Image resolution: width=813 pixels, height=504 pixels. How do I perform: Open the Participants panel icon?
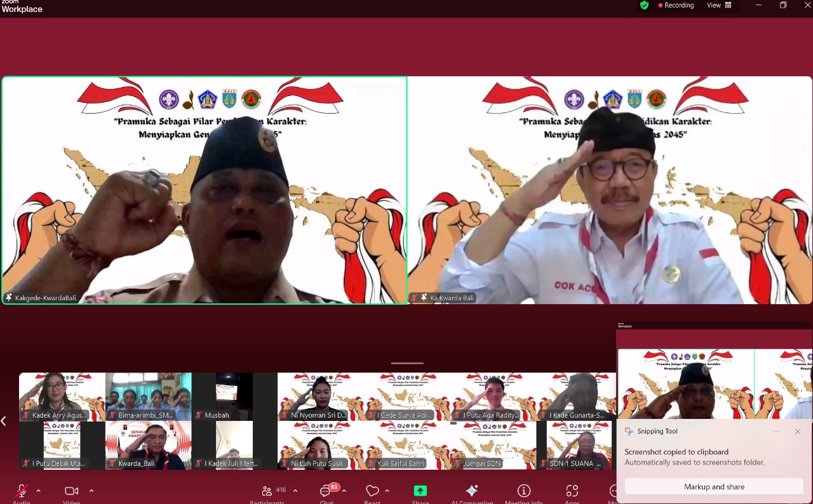click(267, 491)
